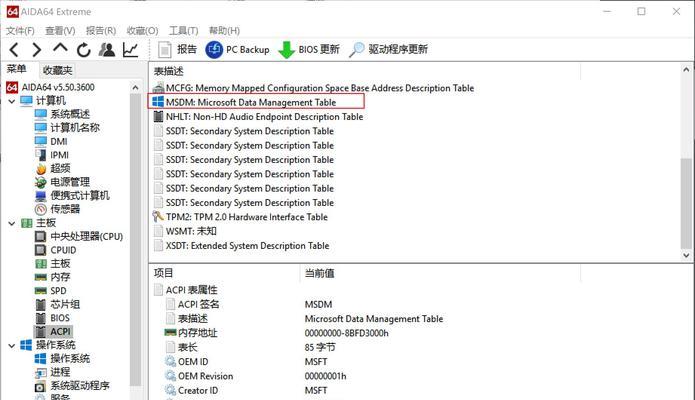695x400 pixels.
Task: Generate a 报告 from the toolbar
Action: click(177, 49)
